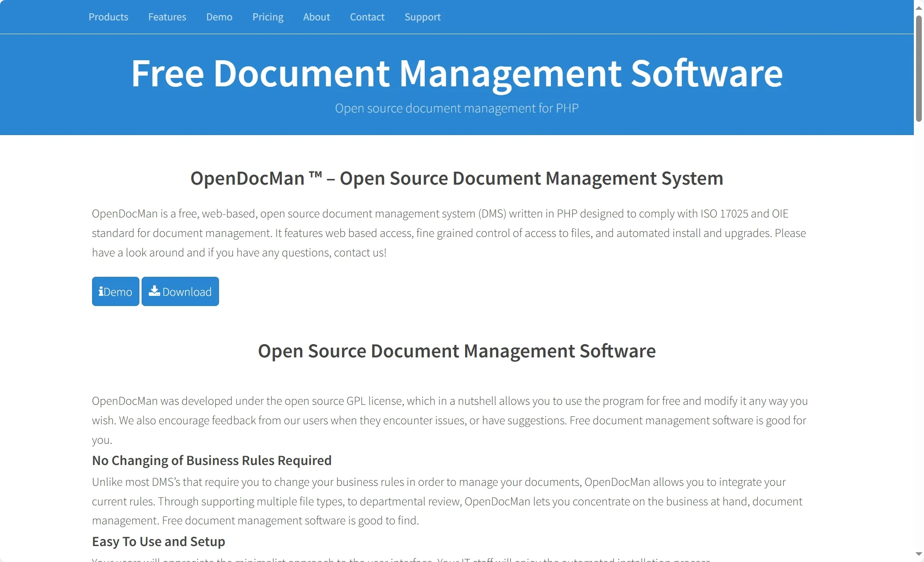The width and height of the screenshot is (924, 562).
Task: Click the 'Easy To Use and Setup' heading
Action: coord(158,542)
